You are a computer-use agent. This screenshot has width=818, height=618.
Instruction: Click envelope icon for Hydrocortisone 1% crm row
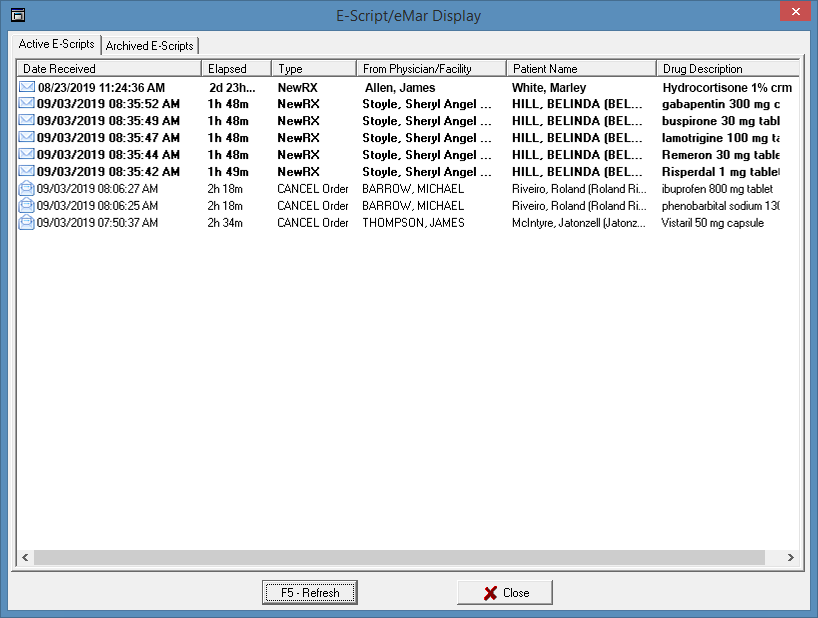point(27,88)
